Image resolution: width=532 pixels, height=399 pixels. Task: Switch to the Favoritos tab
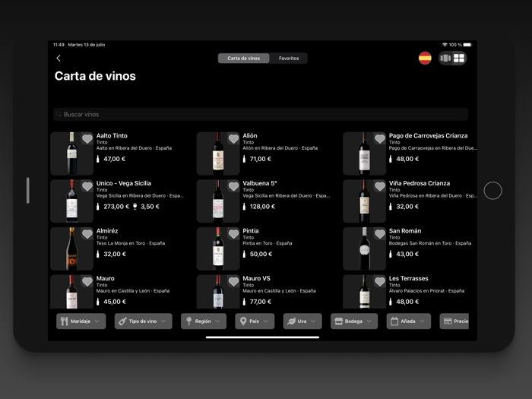289,59
